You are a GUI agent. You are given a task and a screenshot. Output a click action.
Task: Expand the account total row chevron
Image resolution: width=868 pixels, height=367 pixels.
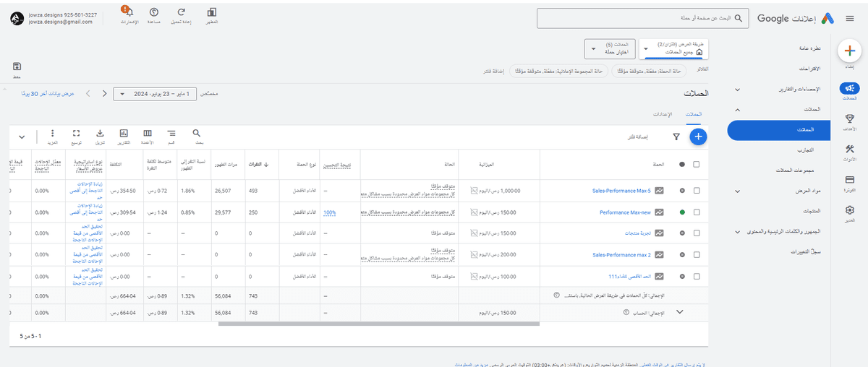point(679,312)
